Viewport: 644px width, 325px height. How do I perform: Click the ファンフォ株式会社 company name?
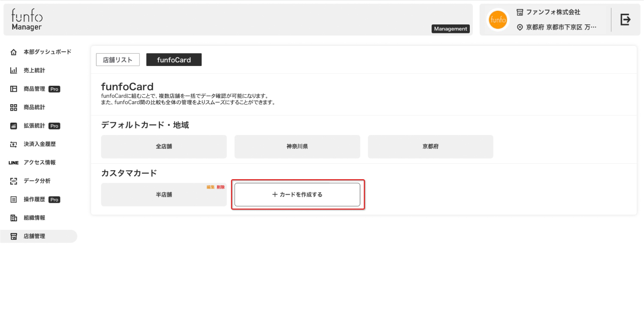tap(553, 12)
